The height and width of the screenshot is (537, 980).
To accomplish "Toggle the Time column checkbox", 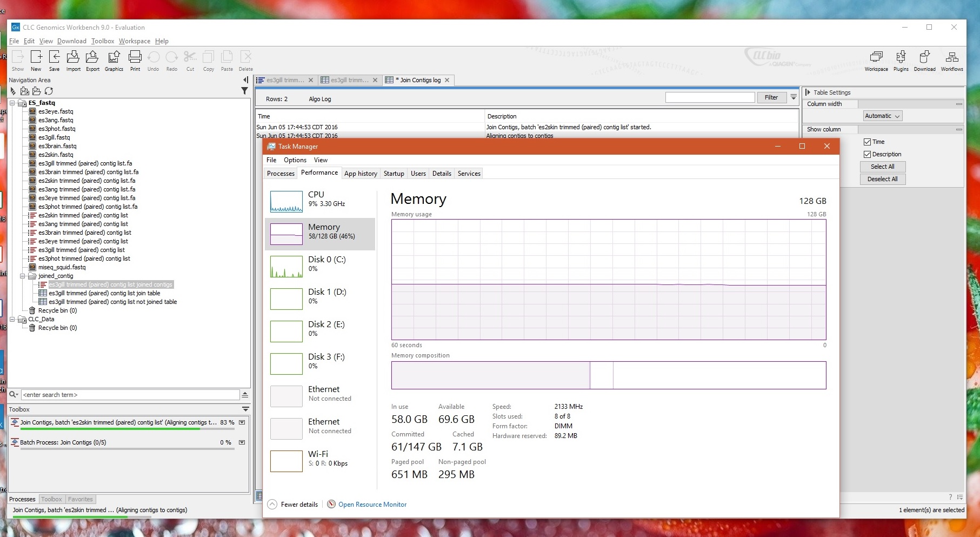I will pyautogui.click(x=867, y=142).
